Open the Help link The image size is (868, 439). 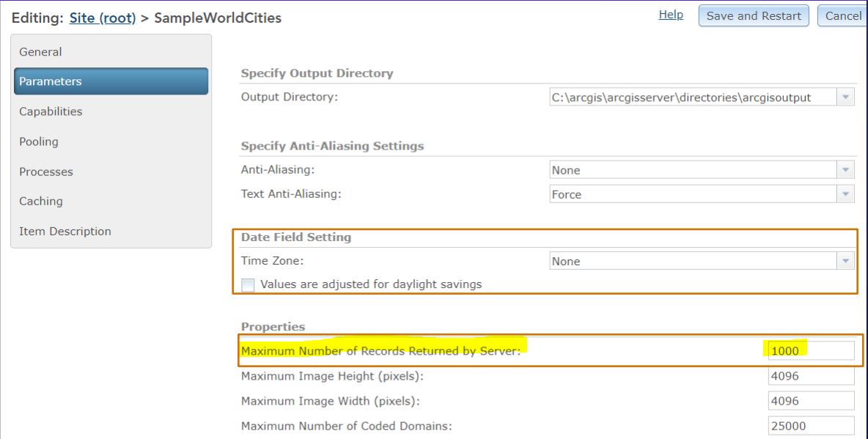point(671,15)
